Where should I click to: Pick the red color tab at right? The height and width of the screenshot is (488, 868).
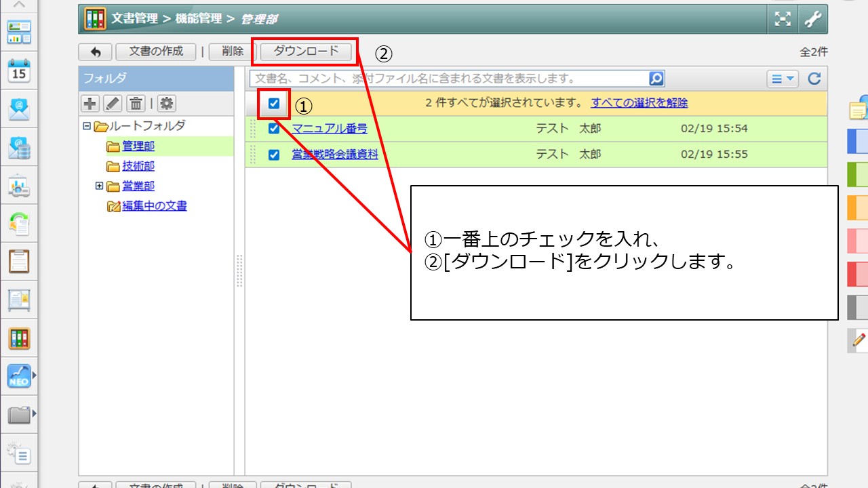[859, 274]
